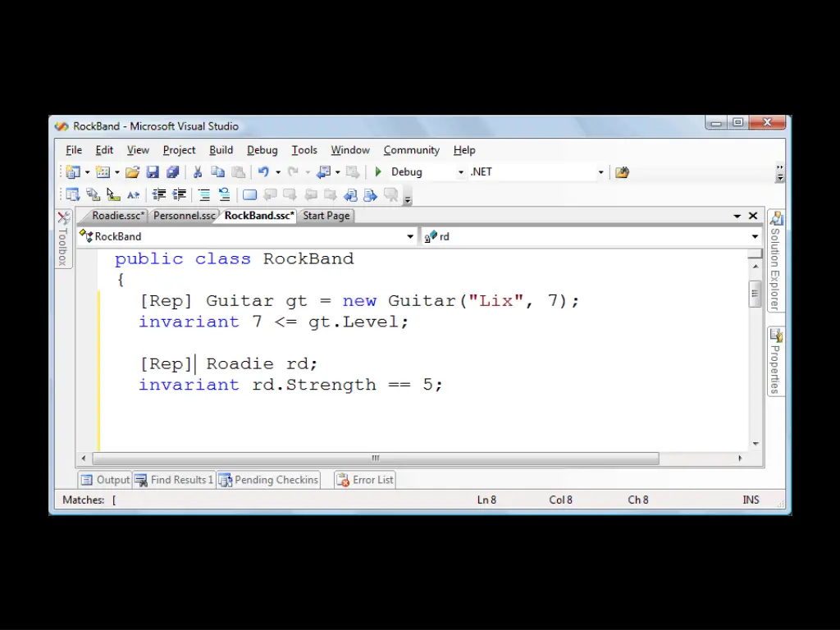
Task: Cut selection with the scissors icon
Action: [198, 172]
